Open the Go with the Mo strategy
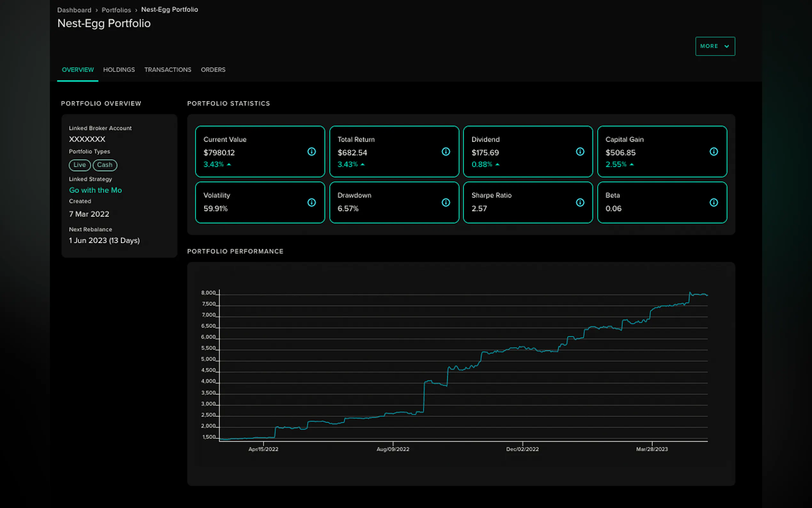 coord(95,190)
